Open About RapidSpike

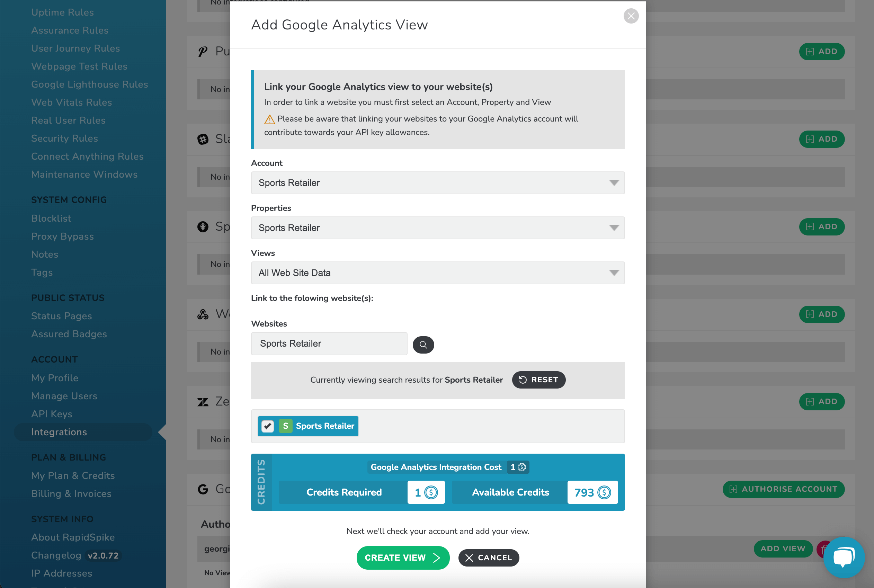pyautogui.click(x=73, y=537)
